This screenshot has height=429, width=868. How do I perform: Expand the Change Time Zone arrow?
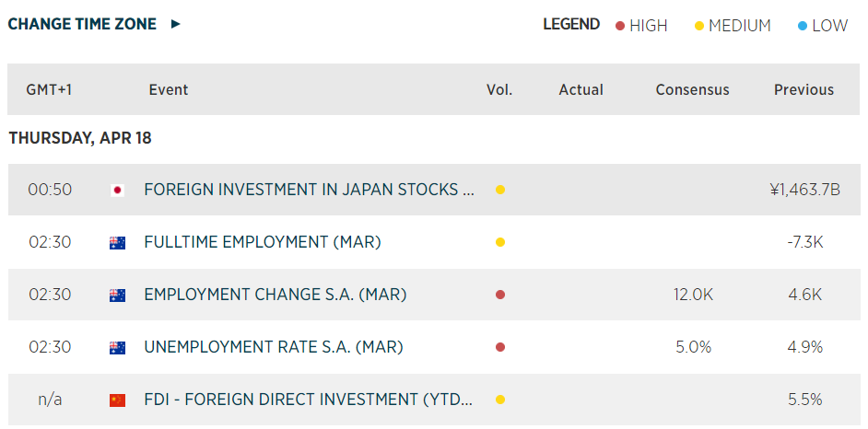coord(176,24)
